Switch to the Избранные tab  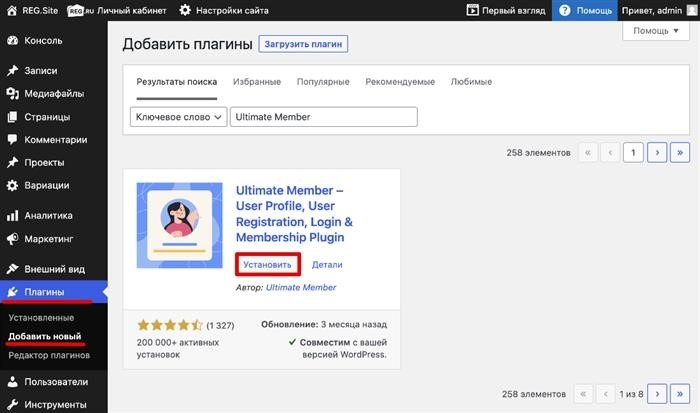pyautogui.click(x=257, y=82)
